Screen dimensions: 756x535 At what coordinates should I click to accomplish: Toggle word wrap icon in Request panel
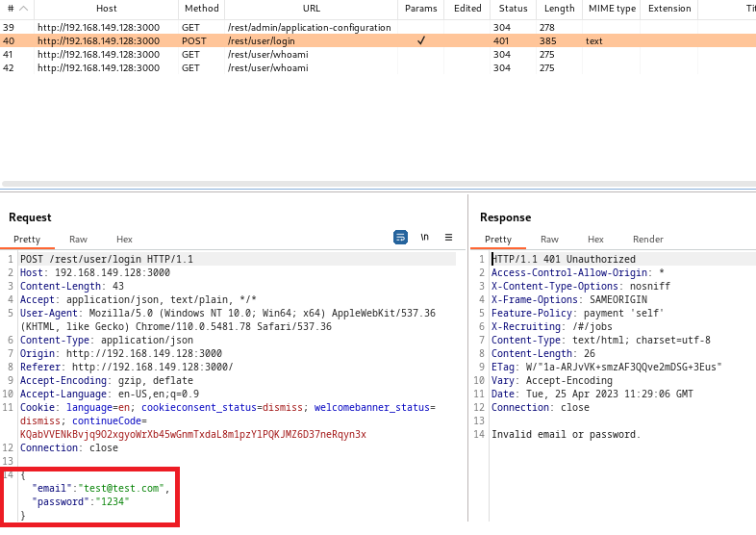pyautogui.click(x=400, y=238)
